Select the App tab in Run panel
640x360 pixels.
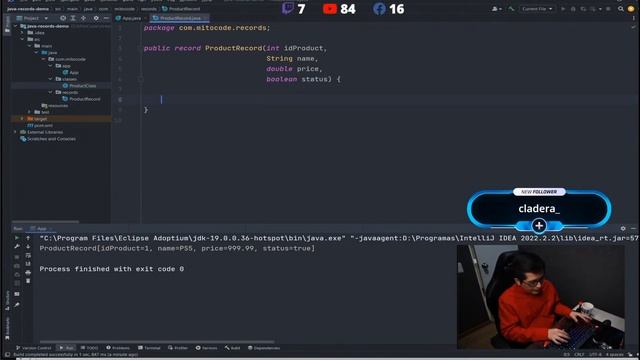[40, 229]
